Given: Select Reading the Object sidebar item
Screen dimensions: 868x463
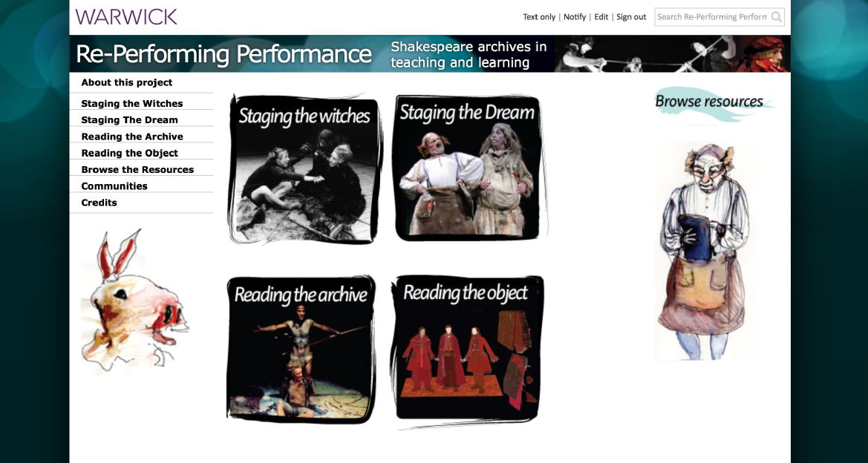Looking at the screenshot, I should [129, 154].
